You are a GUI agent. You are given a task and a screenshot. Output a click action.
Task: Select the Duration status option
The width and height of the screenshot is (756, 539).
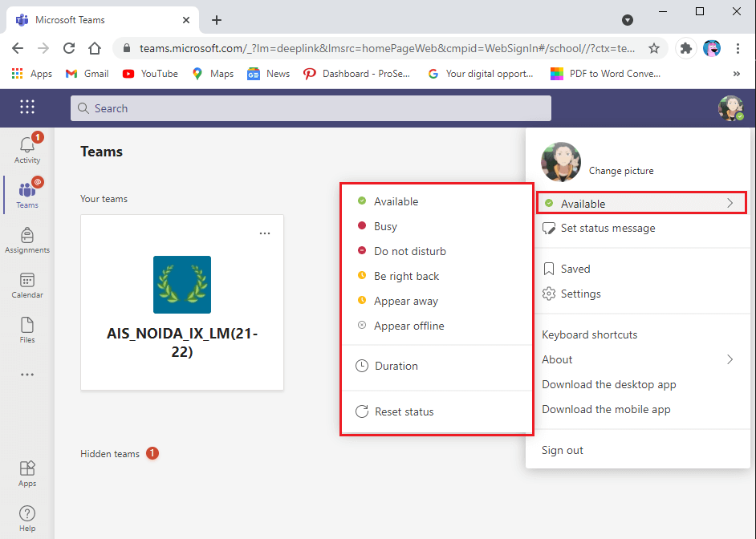tap(394, 365)
